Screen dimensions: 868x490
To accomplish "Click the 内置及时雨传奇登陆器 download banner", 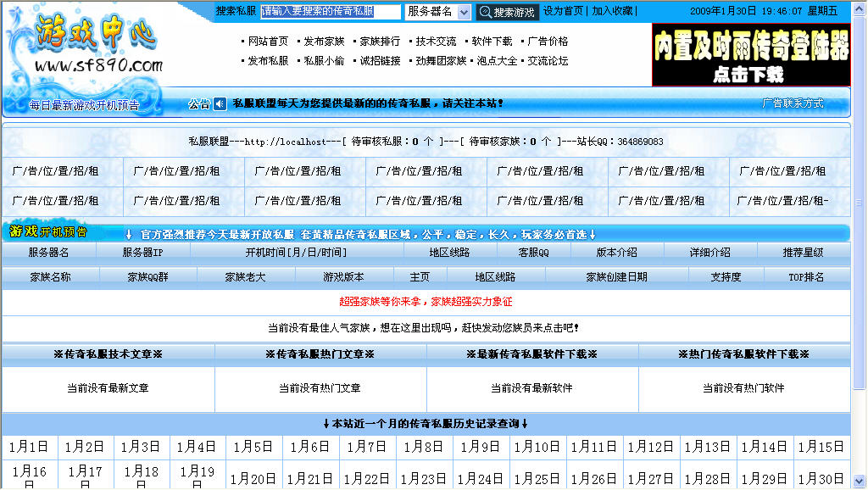I will 749,53.
